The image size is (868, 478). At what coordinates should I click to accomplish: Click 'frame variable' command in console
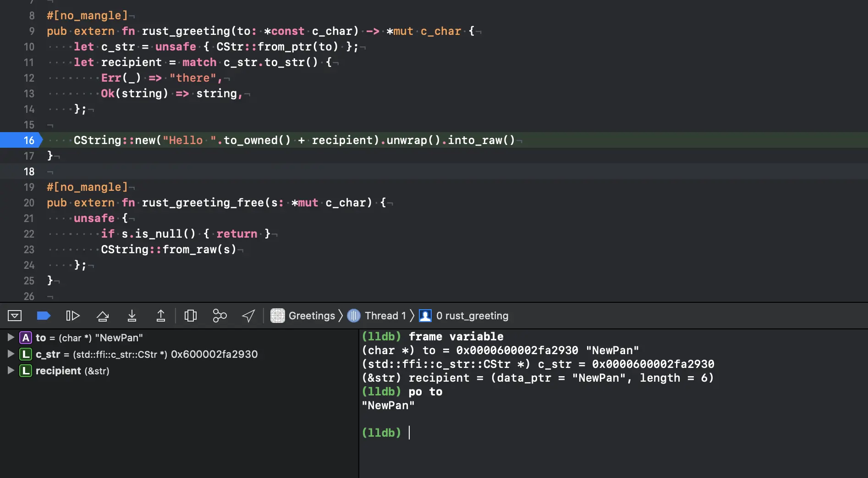pos(456,337)
